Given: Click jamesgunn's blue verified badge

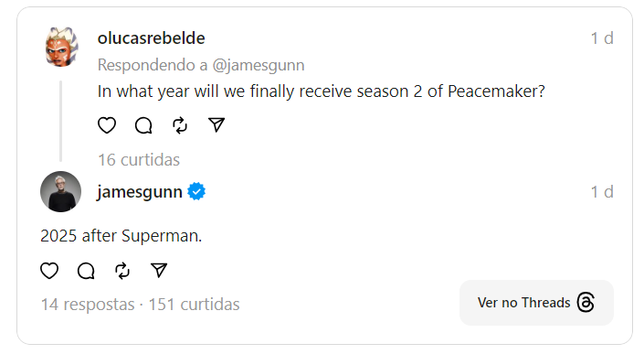Looking at the screenshot, I should click(x=196, y=191).
